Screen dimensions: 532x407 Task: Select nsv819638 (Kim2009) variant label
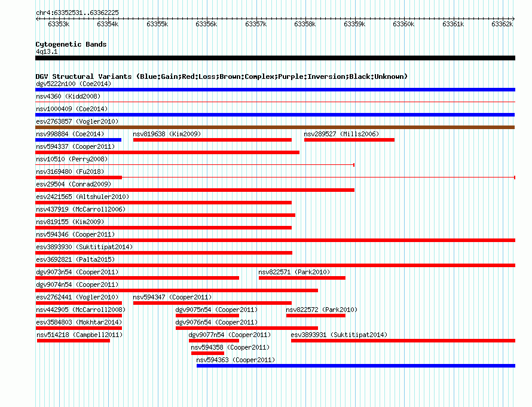click(167, 134)
